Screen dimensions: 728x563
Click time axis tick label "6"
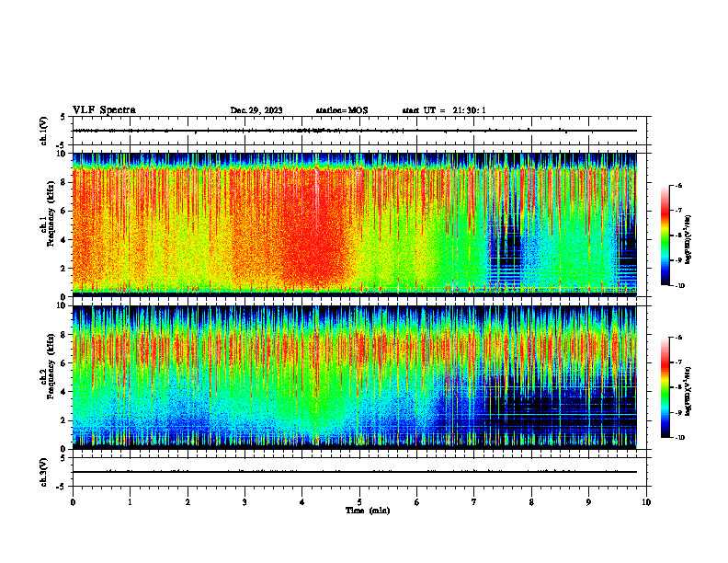pos(417,502)
